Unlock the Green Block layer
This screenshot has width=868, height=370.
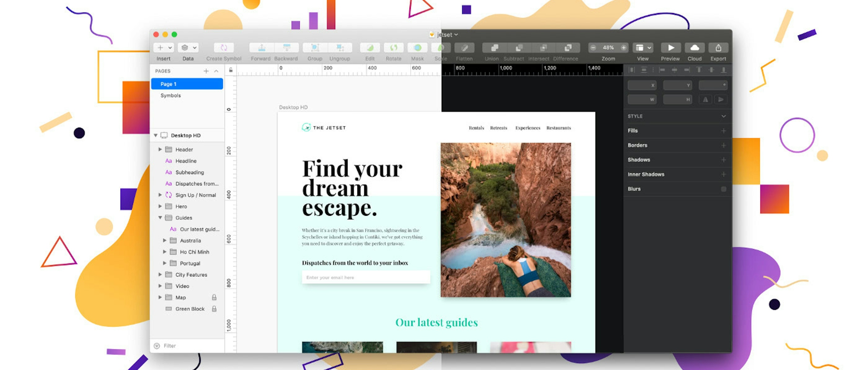214,309
